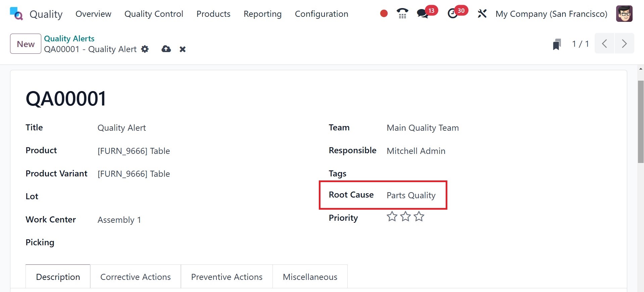Open the Configuration menu
Screen dimensions: 644x292
(x=321, y=14)
